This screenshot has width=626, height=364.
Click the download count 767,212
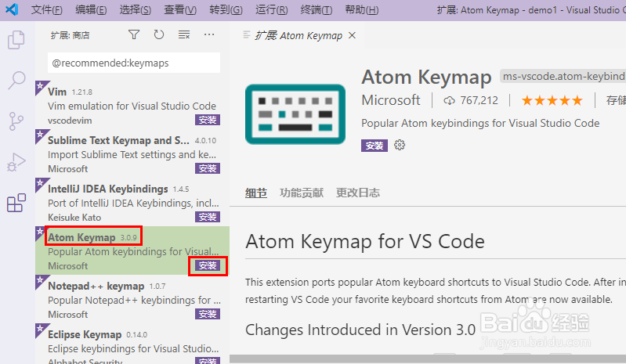tap(470, 100)
